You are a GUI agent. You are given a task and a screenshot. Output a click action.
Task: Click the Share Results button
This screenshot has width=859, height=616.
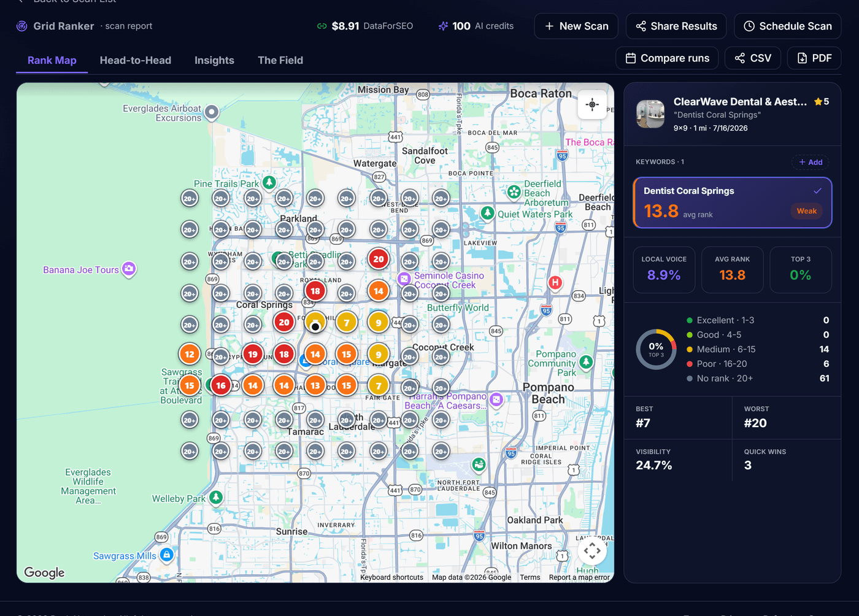click(676, 26)
